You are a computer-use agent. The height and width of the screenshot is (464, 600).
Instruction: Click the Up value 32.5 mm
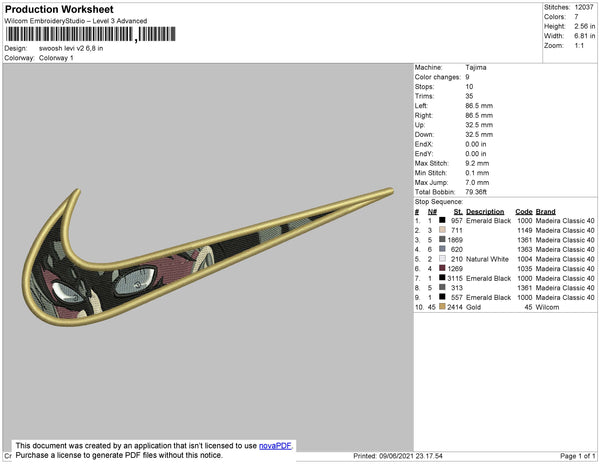click(x=479, y=125)
